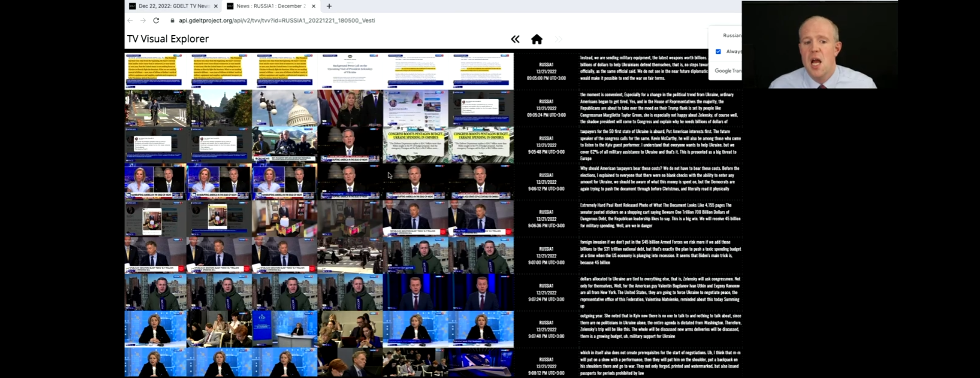Open the Capitol dome close-up thumbnail
Screen dimensions: 980x378
pyautogui.click(x=284, y=108)
